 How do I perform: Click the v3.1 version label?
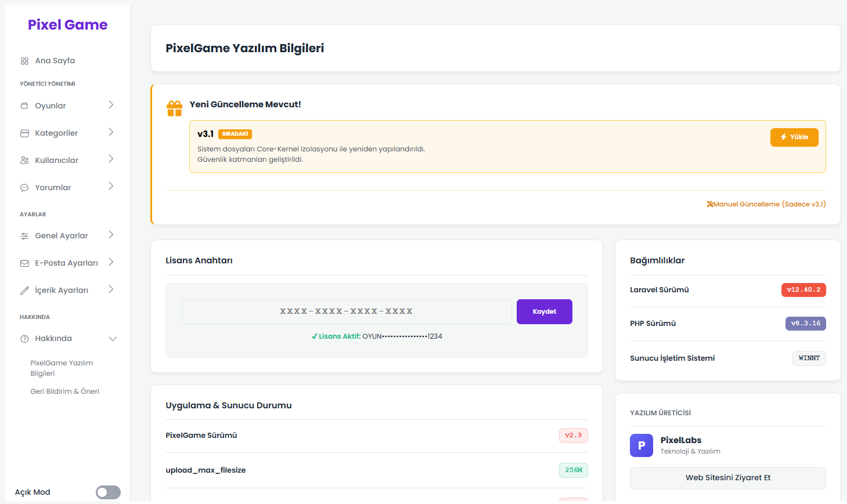coord(206,134)
